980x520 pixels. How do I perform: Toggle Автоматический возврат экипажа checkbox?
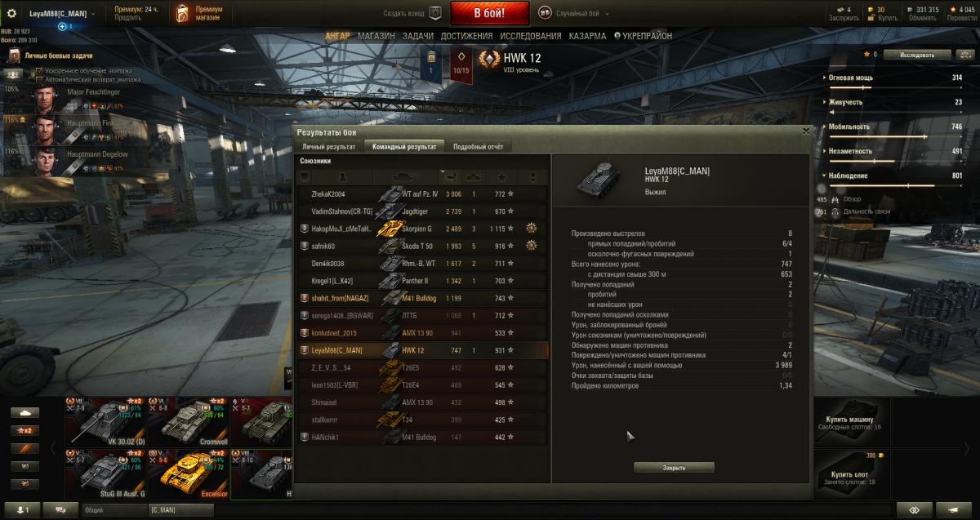38,80
